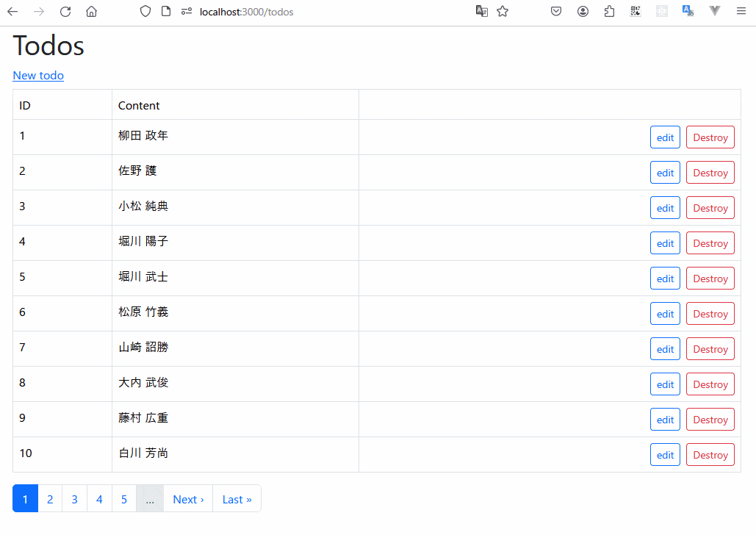The image size is (756, 535).
Task: Click Destroy for todo 山崎 詔勝
Action: click(x=710, y=349)
